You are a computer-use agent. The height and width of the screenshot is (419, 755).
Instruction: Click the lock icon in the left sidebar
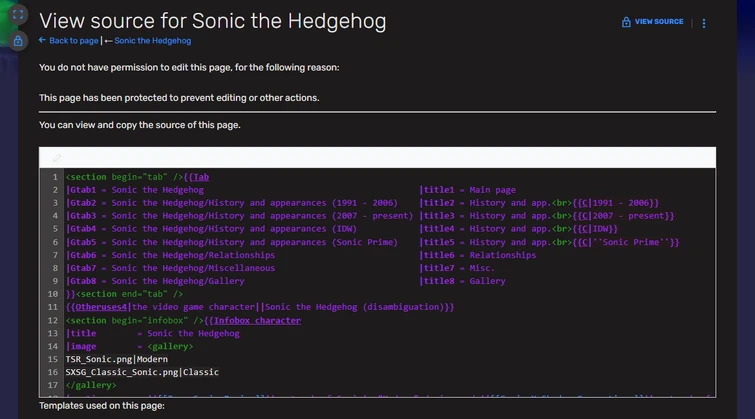tap(18, 41)
